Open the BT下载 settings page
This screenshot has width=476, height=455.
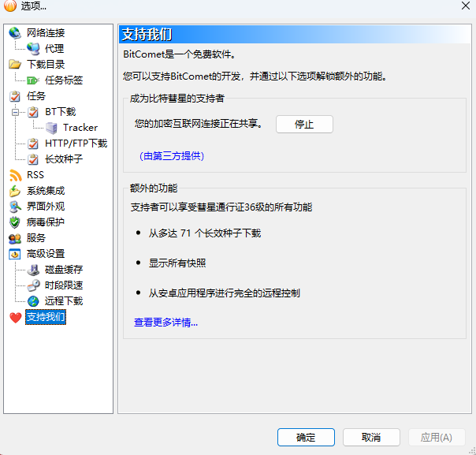61,112
